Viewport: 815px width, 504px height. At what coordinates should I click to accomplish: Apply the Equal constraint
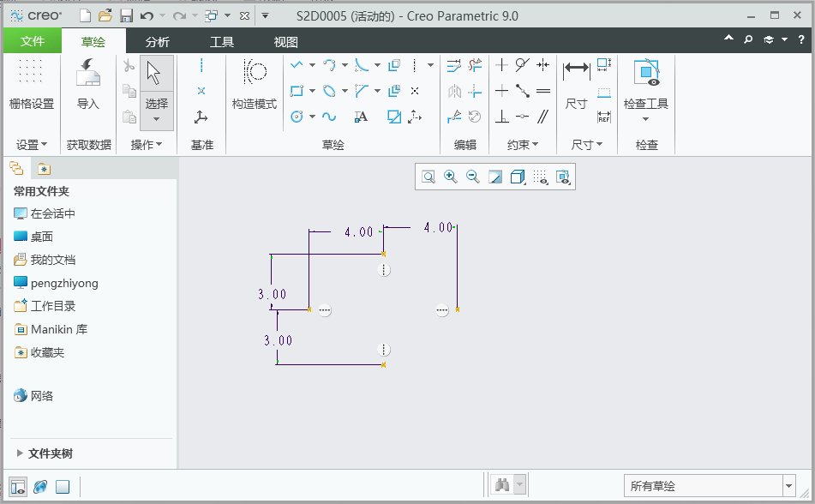coord(545,91)
